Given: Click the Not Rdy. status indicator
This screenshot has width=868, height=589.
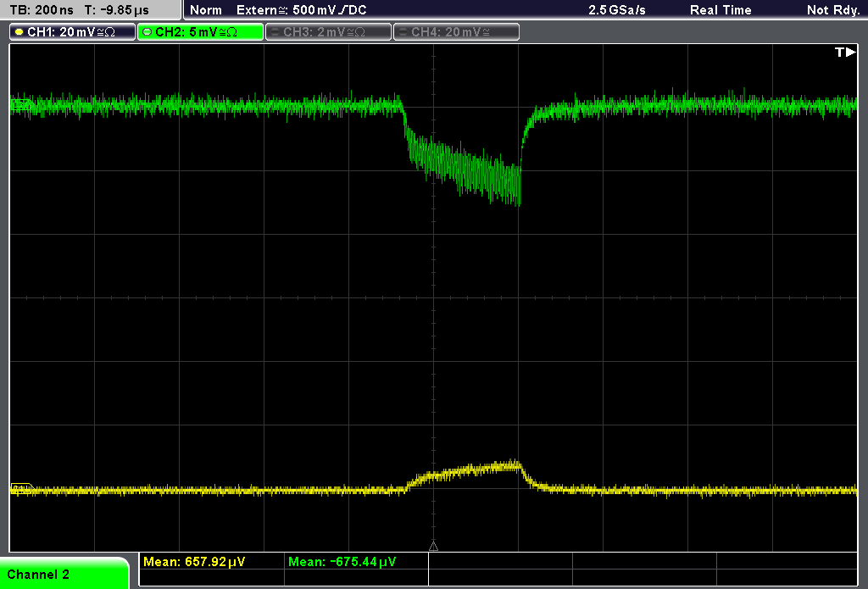Looking at the screenshot, I should tap(833, 10).
